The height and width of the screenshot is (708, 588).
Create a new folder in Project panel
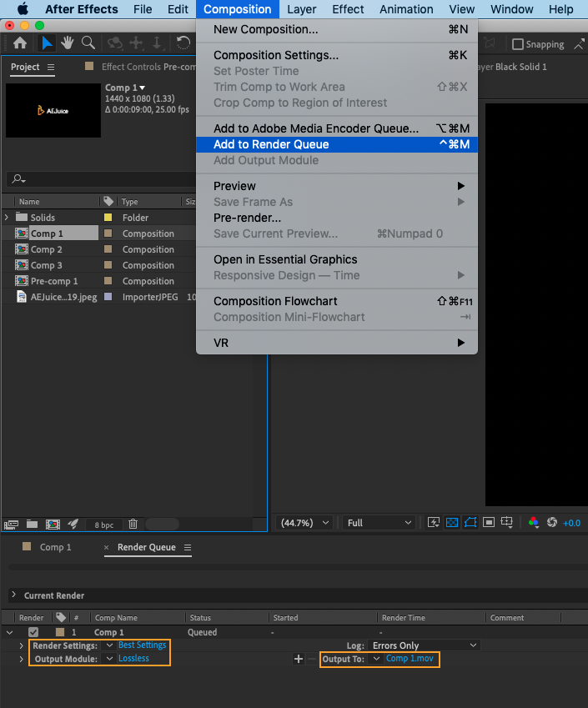pyautogui.click(x=32, y=524)
